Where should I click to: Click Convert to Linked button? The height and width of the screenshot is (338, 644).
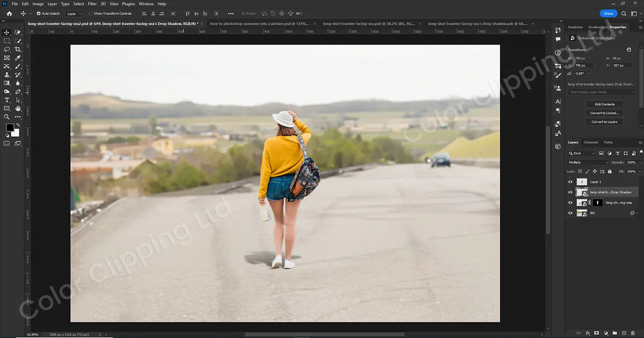605,113
